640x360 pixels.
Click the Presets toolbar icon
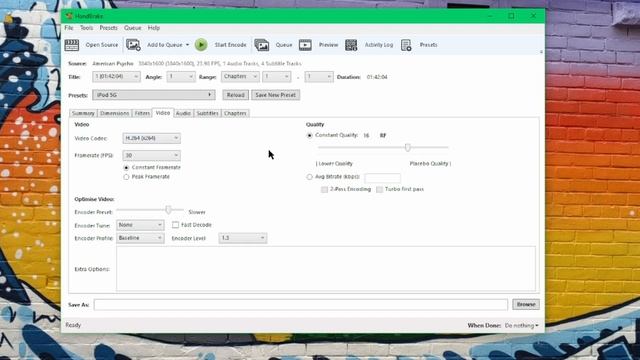tap(406, 45)
